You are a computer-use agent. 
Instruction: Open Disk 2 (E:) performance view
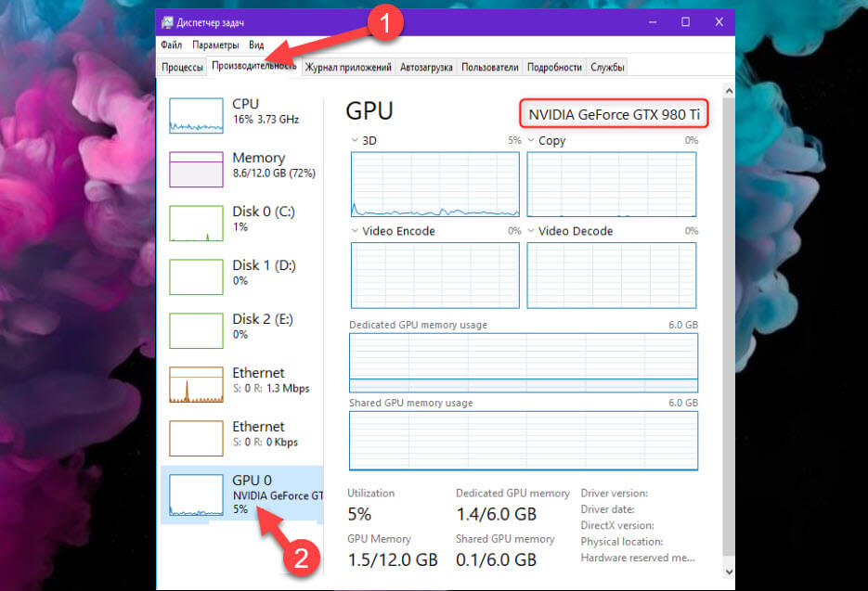[x=196, y=330]
